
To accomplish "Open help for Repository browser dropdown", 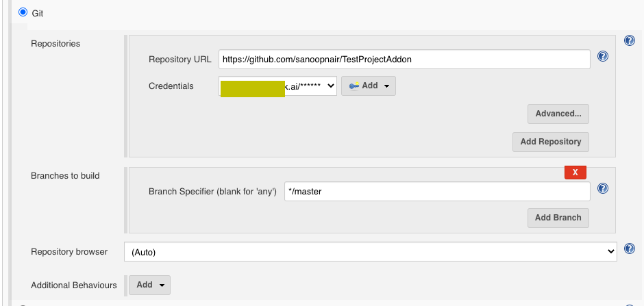I will pos(630,249).
